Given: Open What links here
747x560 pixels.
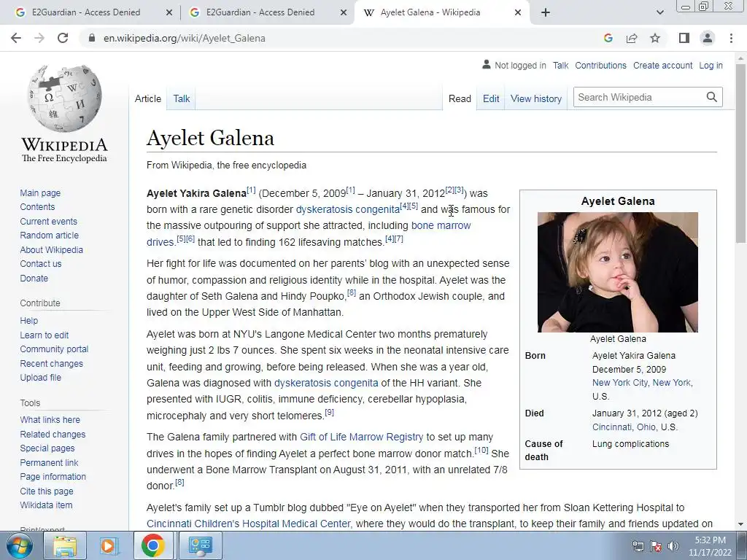Looking at the screenshot, I should (50, 419).
